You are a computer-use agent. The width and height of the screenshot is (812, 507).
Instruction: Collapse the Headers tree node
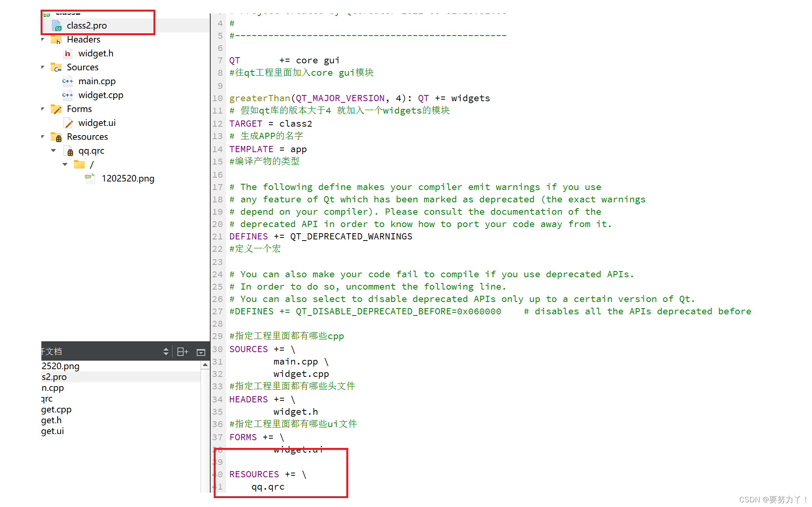(43, 39)
